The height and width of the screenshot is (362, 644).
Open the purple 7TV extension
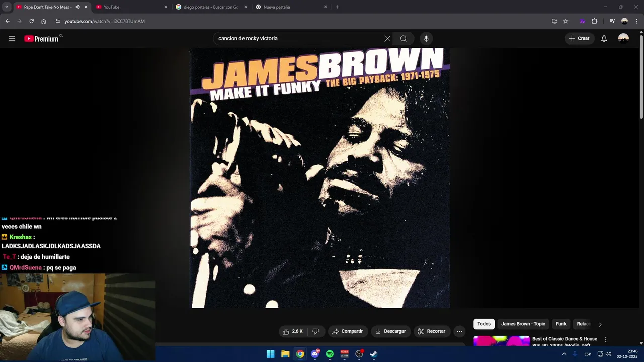(x=582, y=21)
